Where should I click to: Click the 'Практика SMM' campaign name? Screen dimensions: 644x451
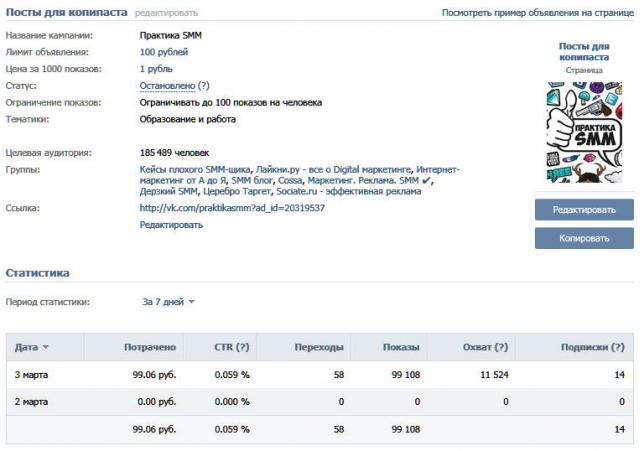click(170, 35)
